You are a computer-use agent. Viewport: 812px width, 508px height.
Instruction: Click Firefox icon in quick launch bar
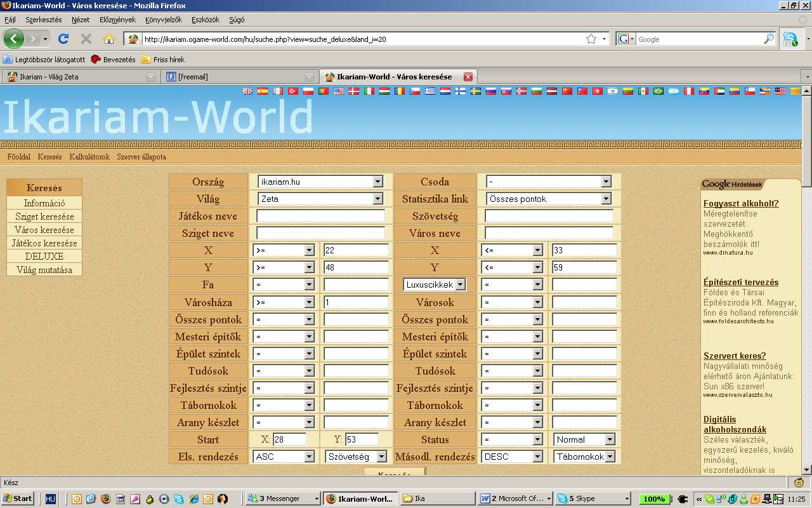point(105,498)
